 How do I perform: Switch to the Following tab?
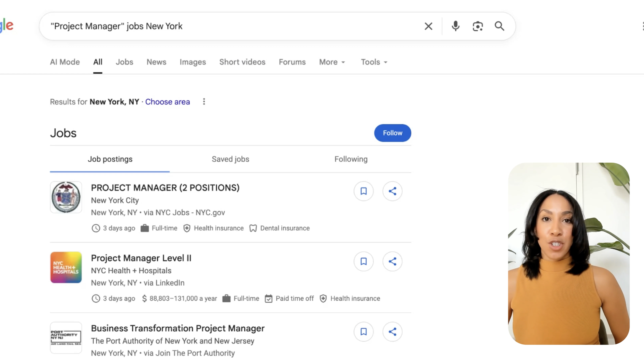351,159
